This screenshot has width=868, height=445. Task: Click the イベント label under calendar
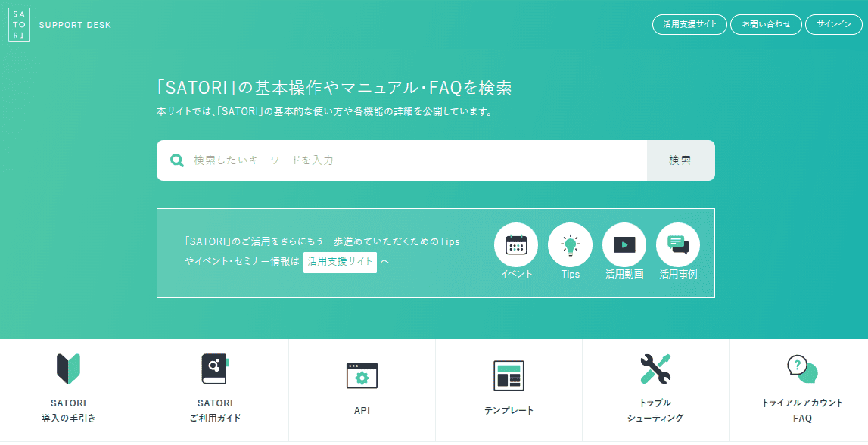click(516, 274)
